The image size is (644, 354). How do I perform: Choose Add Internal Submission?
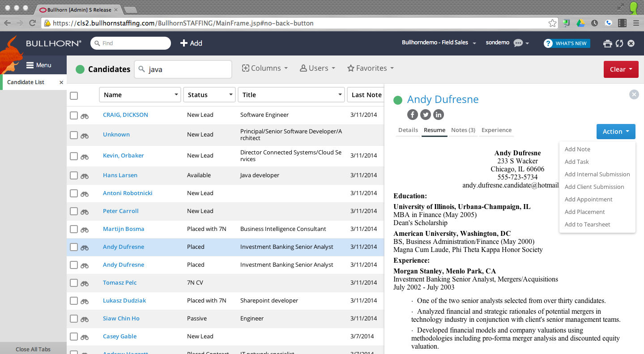point(597,175)
